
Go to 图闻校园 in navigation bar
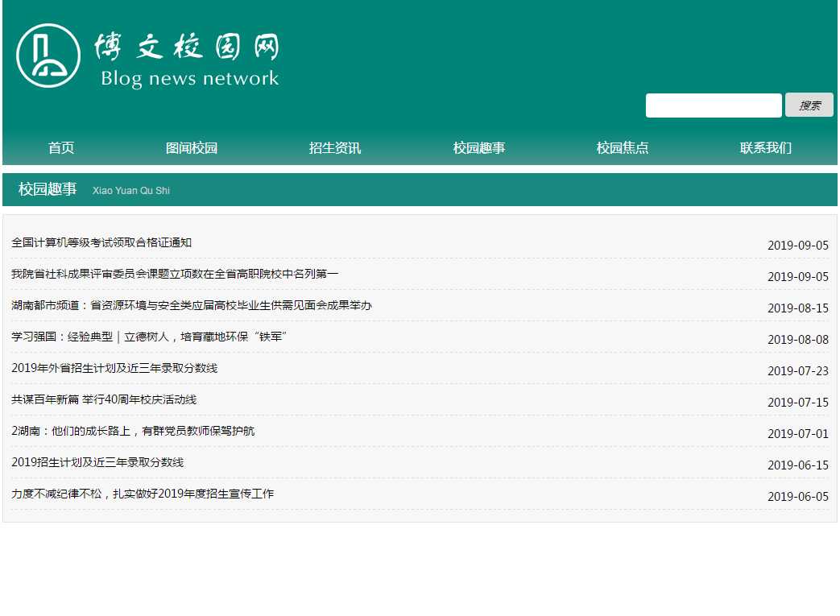click(192, 148)
